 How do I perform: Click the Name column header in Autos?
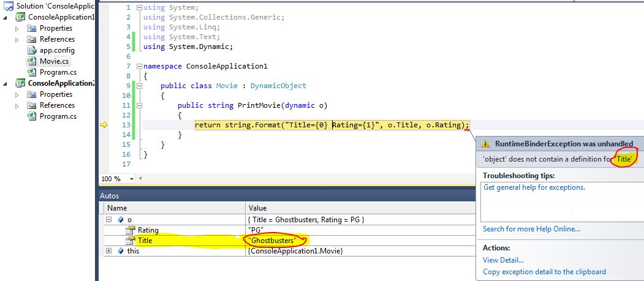point(174,208)
